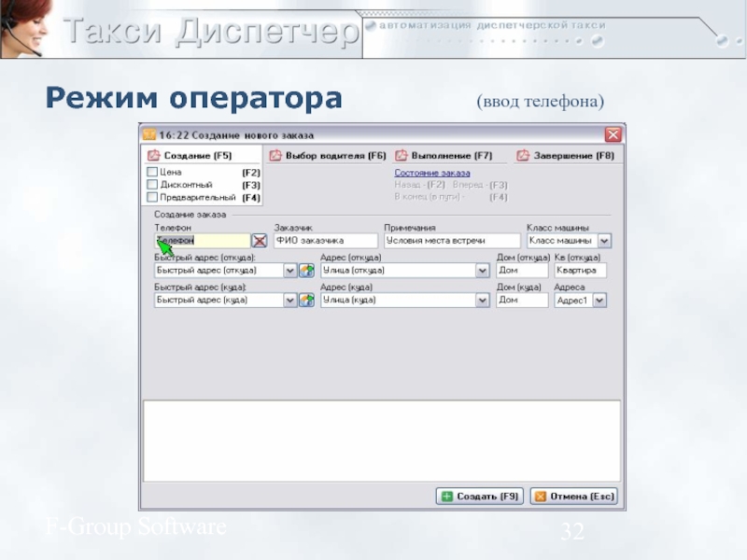Click the Быстрый адрес (откуда) text box
Screen dimensions: 747x560
click(x=219, y=271)
